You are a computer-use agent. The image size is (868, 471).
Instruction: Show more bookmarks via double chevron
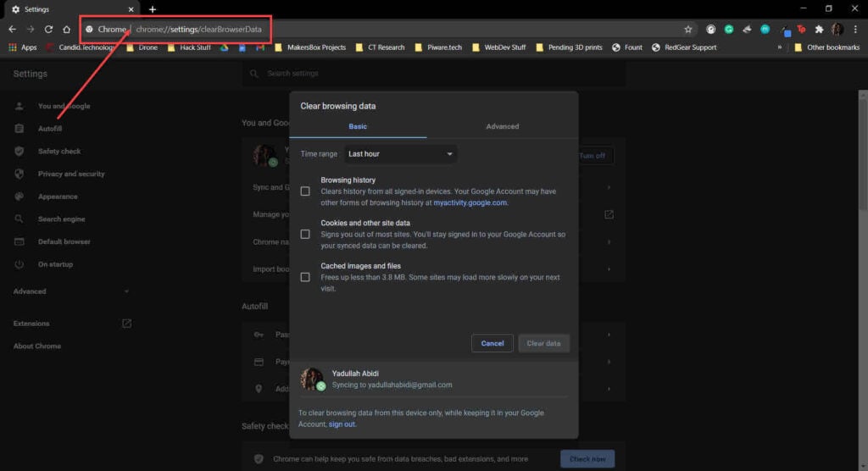780,47
